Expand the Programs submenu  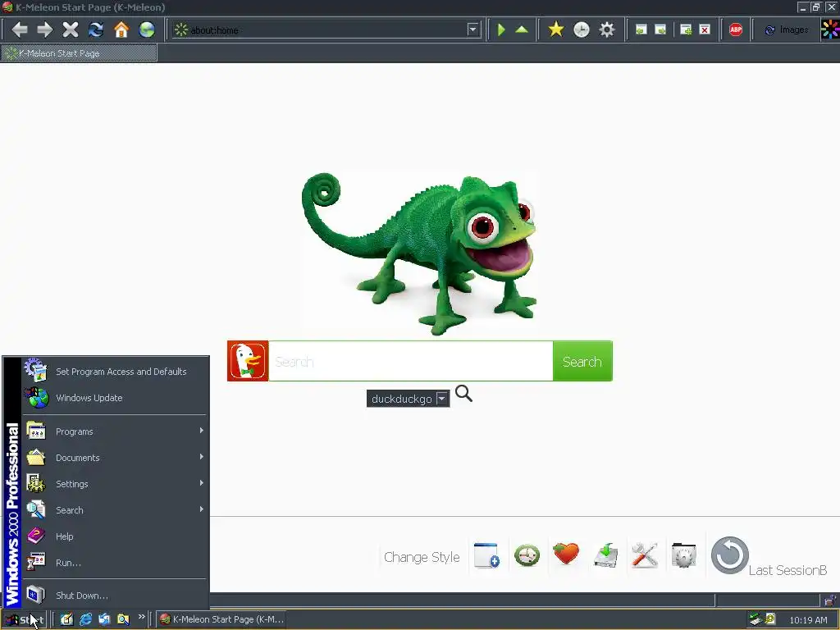coord(115,431)
